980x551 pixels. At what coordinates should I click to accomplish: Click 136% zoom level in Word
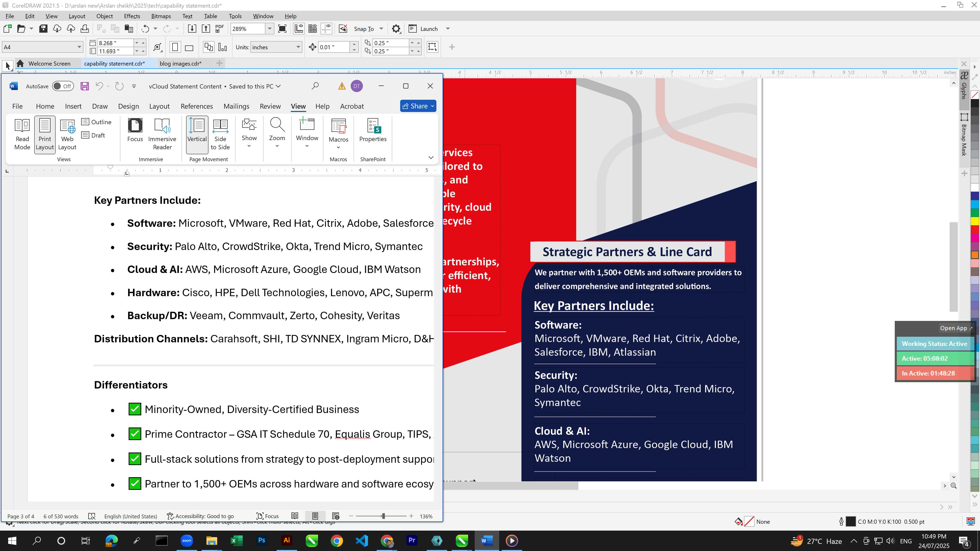pyautogui.click(x=426, y=516)
